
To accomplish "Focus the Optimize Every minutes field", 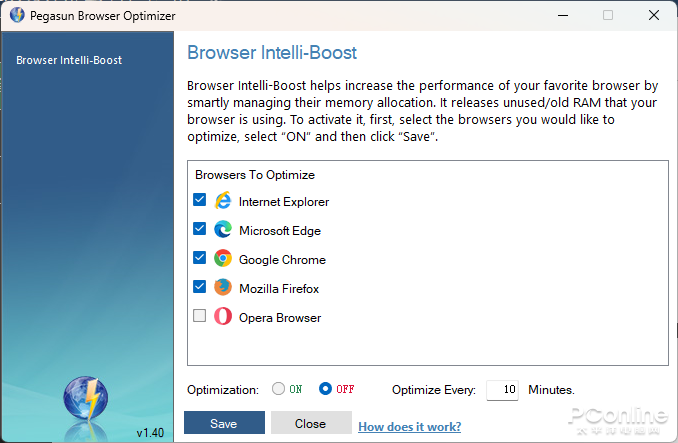I will (502, 390).
